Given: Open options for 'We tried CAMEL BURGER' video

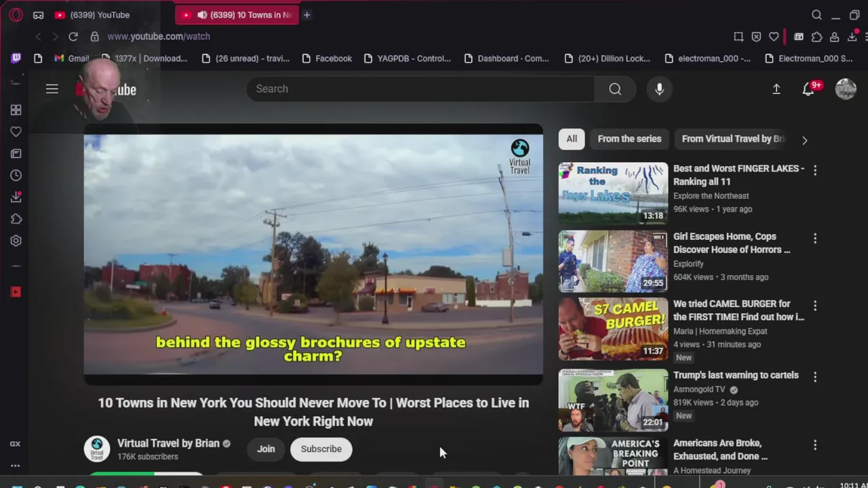Looking at the screenshot, I should (x=815, y=306).
